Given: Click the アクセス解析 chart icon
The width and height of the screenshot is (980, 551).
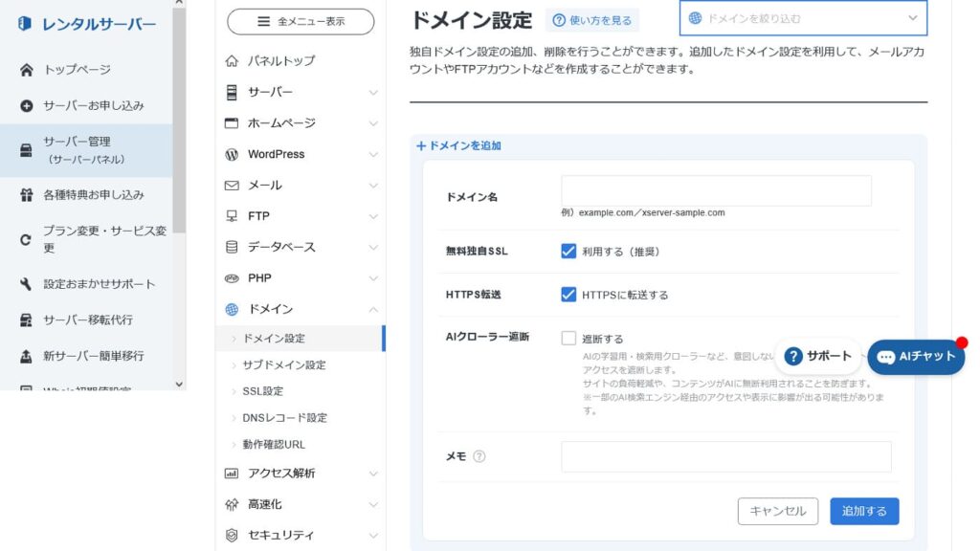Looking at the screenshot, I should pyautogui.click(x=232, y=474).
